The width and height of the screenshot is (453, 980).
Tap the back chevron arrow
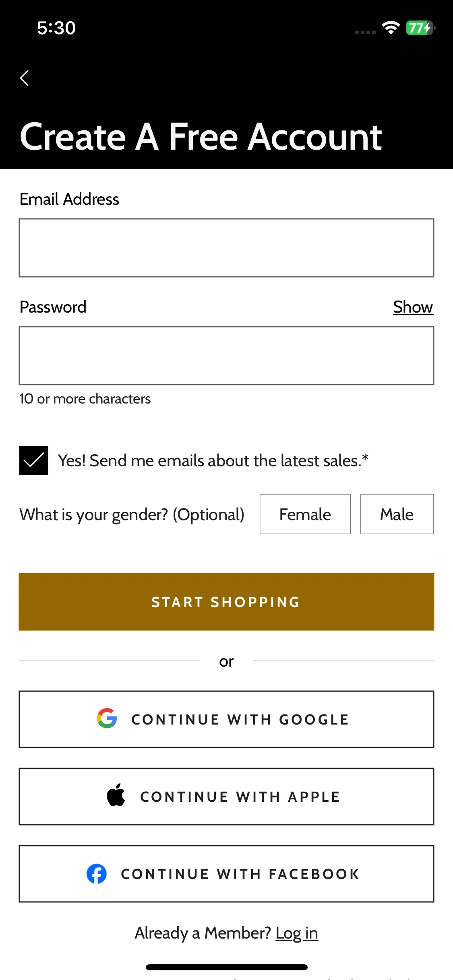pos(25,78)
